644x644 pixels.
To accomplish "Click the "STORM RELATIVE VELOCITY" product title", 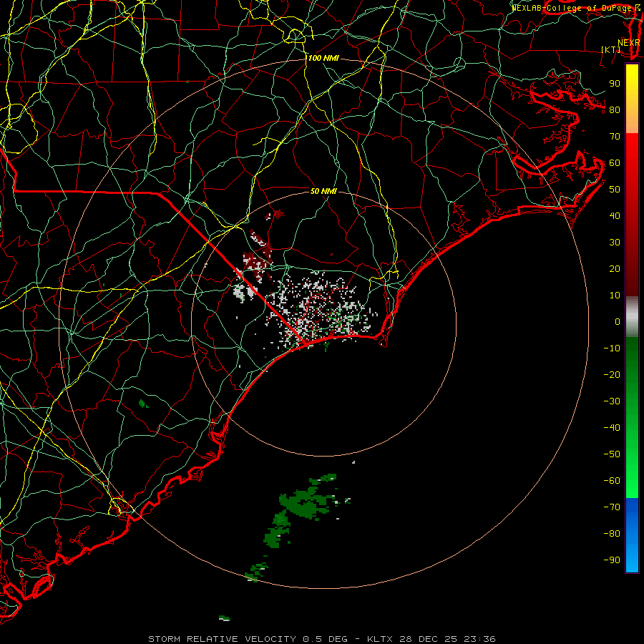I will point(222,639).
